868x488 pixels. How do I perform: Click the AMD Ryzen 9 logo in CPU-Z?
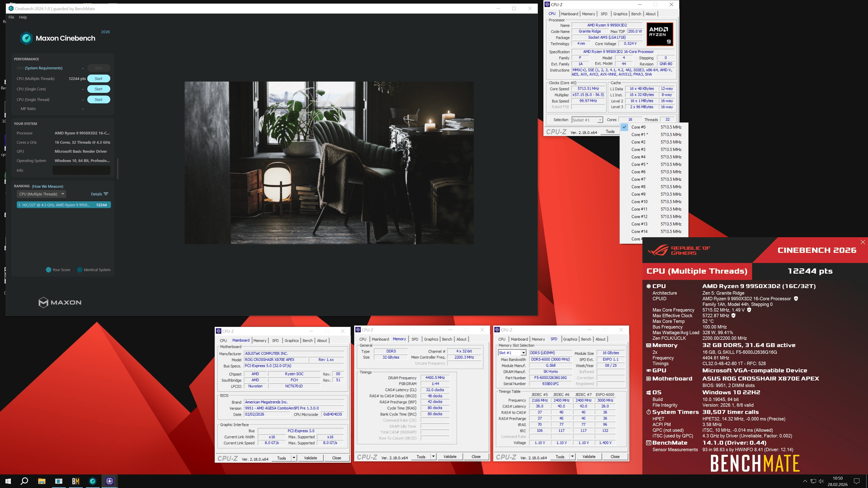pos(660,34)
